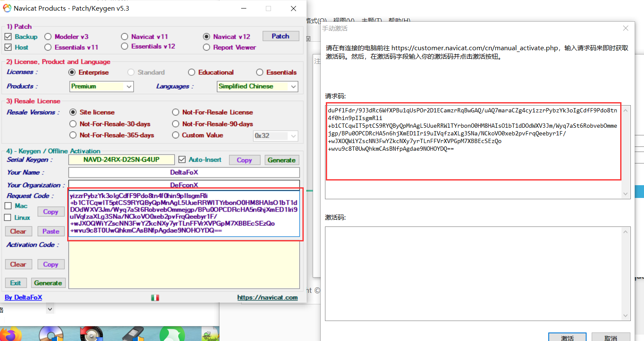Image resolution: width=644 pixels, height=341 pixels.
Task: Select Not-For-Resale License option
Action: point(176,112)
